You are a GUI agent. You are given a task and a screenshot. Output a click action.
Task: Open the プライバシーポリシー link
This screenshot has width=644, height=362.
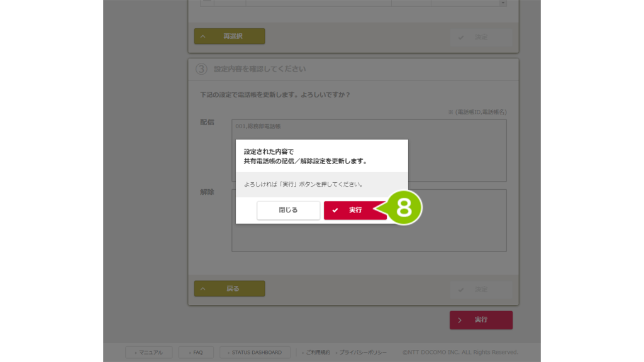363,352
